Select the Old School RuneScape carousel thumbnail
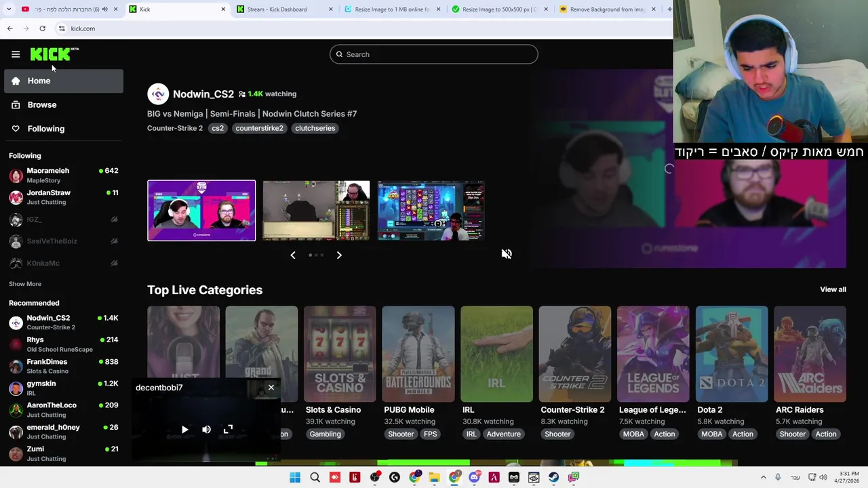The height and width of the screenshot is (488, 868). click(x=316, y=210)
